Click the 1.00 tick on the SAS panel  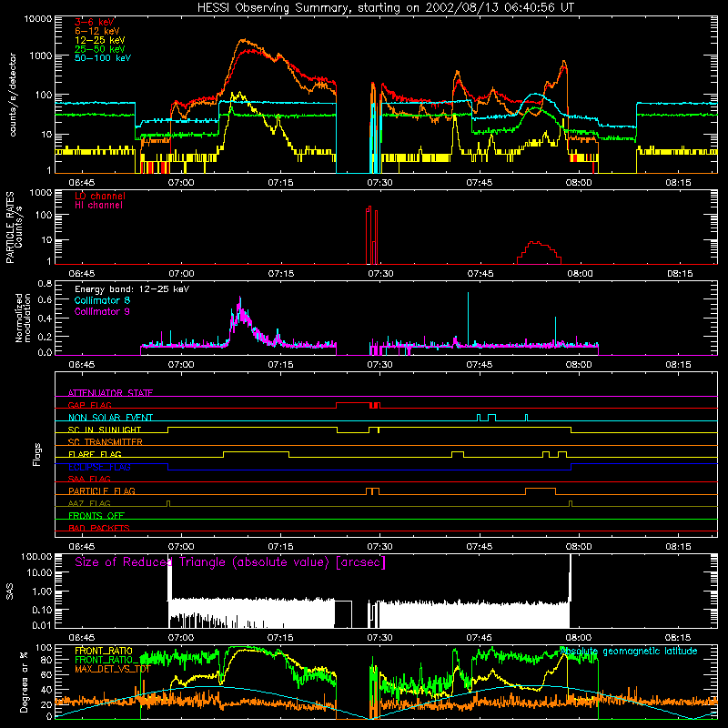42,591
